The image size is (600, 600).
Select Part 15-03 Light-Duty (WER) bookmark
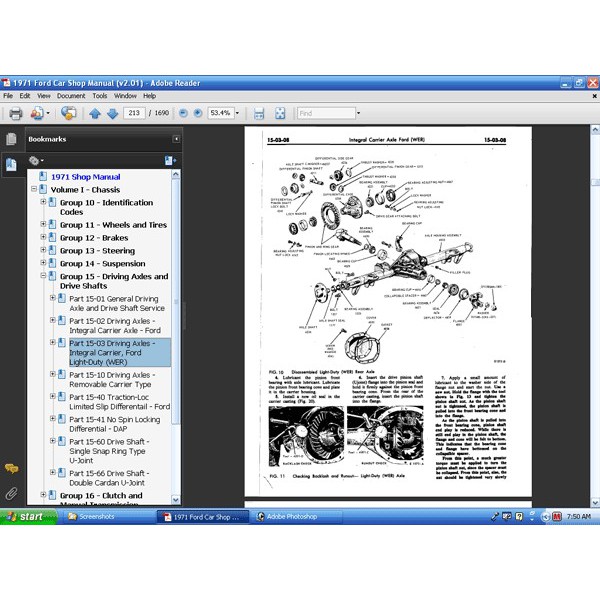pos(120,352)
